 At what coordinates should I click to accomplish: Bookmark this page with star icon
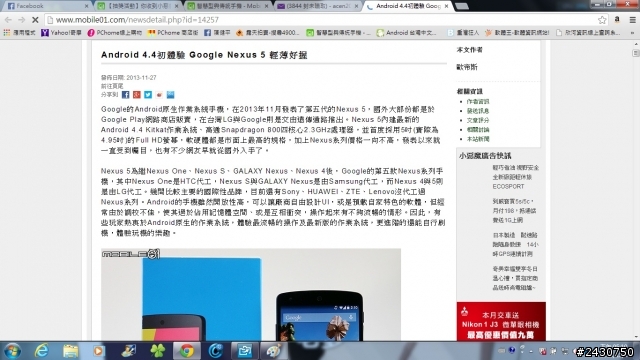tap(602, 20)
